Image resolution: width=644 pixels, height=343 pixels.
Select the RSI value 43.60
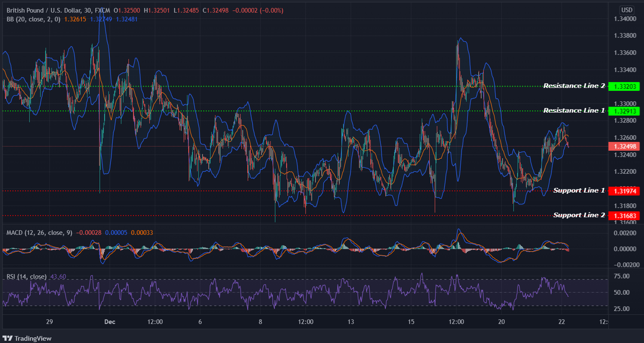(59, 277)
